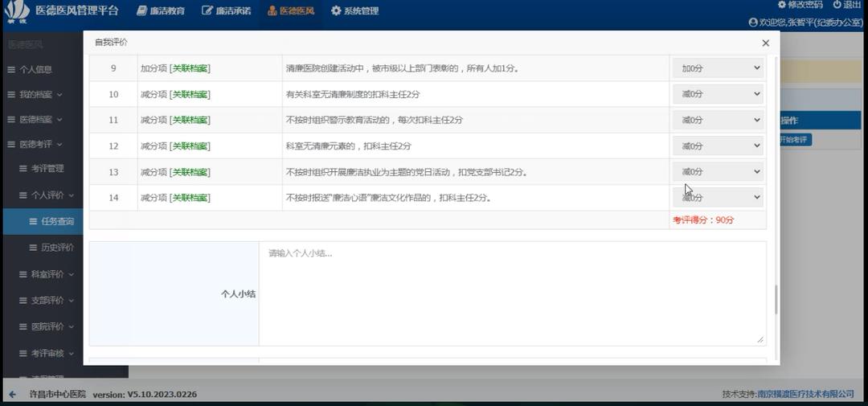
Task: Click the 修改密码 link
Action: [800, 5]
